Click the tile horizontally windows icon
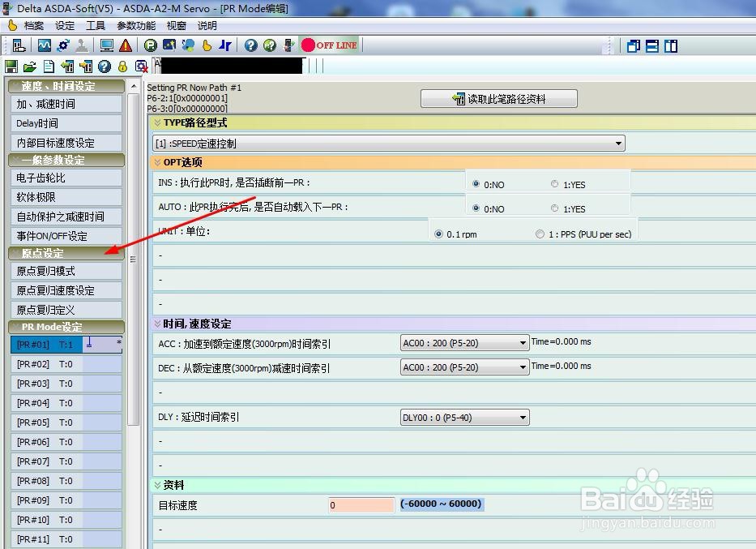 [x=651, y=46]
